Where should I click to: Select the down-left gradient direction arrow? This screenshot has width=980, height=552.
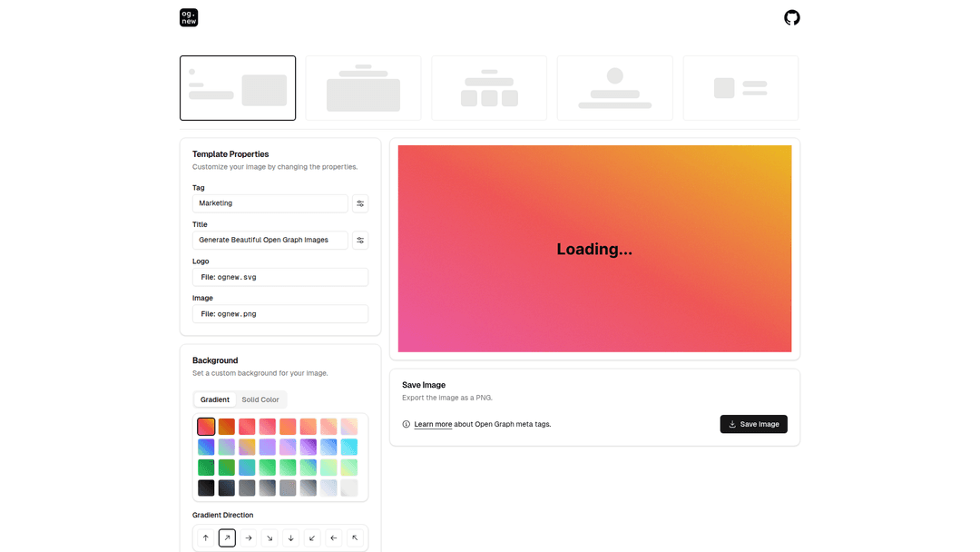coord(312,538)
